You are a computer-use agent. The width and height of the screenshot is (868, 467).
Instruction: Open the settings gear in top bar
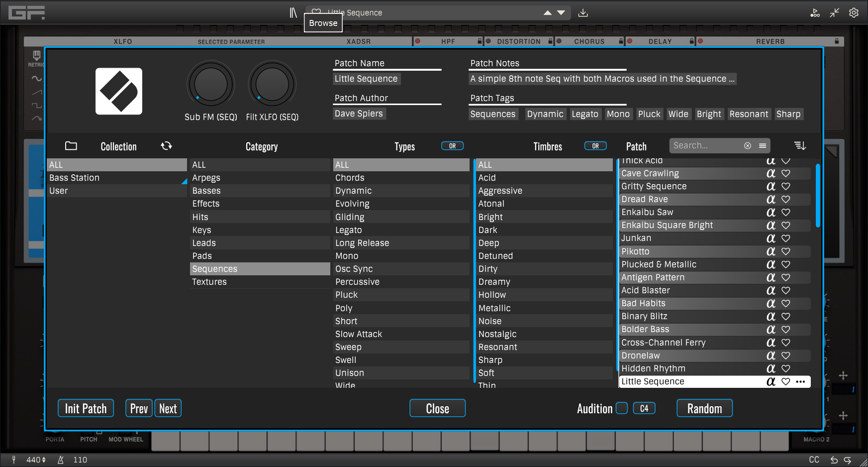(x=854, y=13)
